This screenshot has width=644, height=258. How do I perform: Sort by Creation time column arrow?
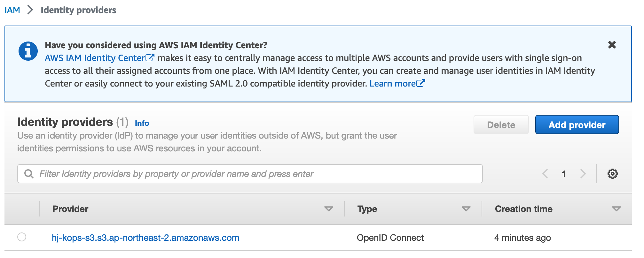pyautogui.click(x=616, y=209)
